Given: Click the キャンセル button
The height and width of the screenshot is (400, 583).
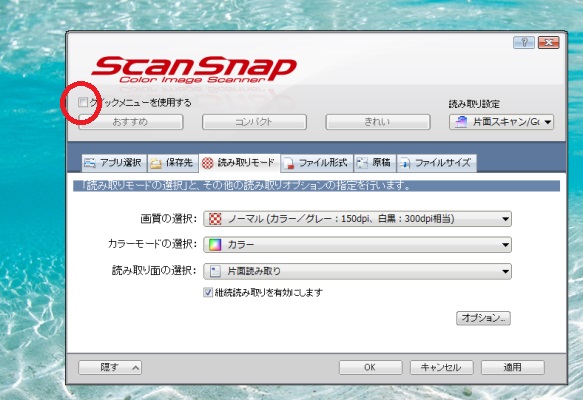Looking at the screenshot, I should [x=441, y=367].
